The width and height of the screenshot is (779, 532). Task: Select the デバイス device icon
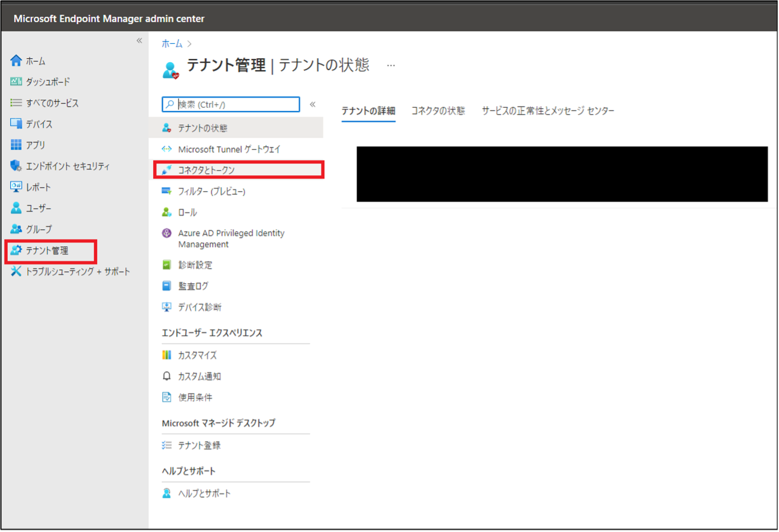pyautogui.click(x=16, y=124)
